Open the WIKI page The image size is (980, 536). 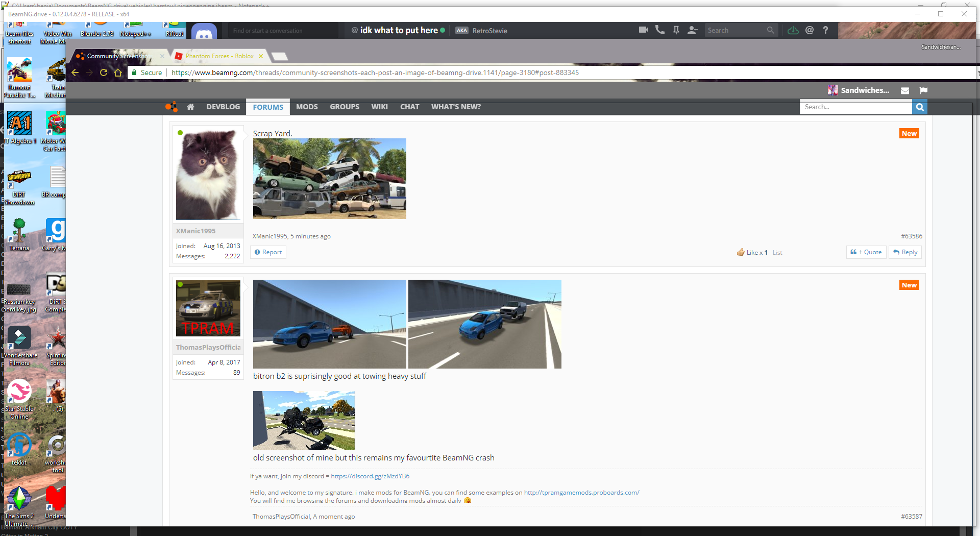coord(379,107)
